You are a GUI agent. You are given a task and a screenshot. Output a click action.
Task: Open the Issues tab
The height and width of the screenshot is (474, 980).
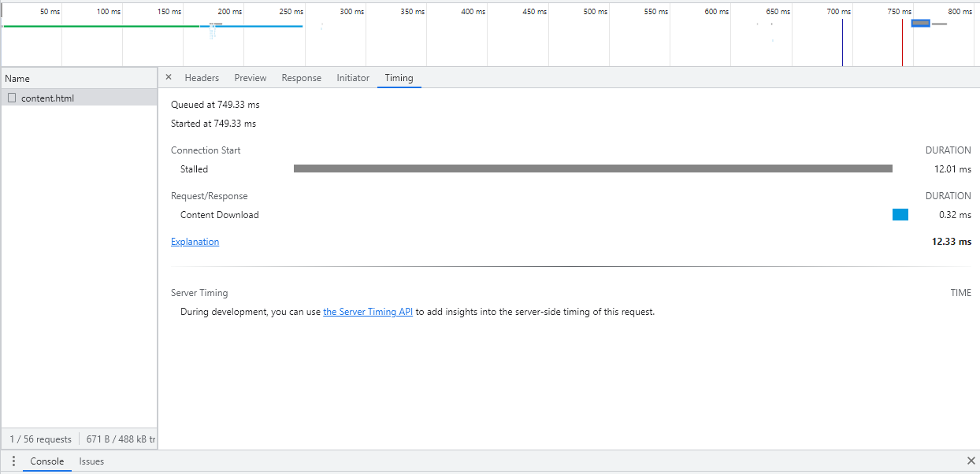point(91,461)
